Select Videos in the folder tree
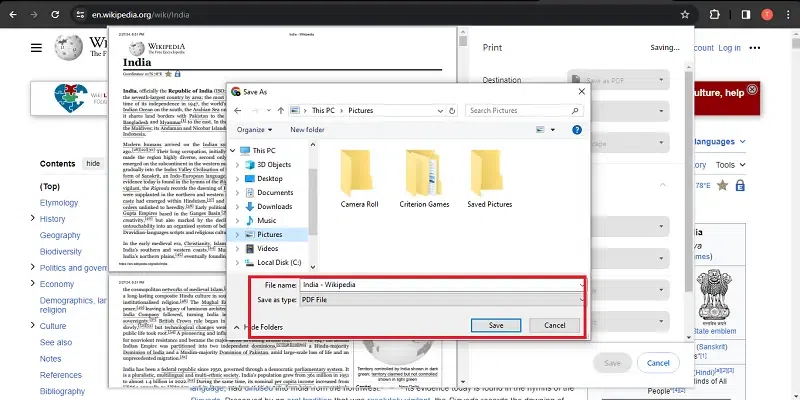 (x=267, y=248)
